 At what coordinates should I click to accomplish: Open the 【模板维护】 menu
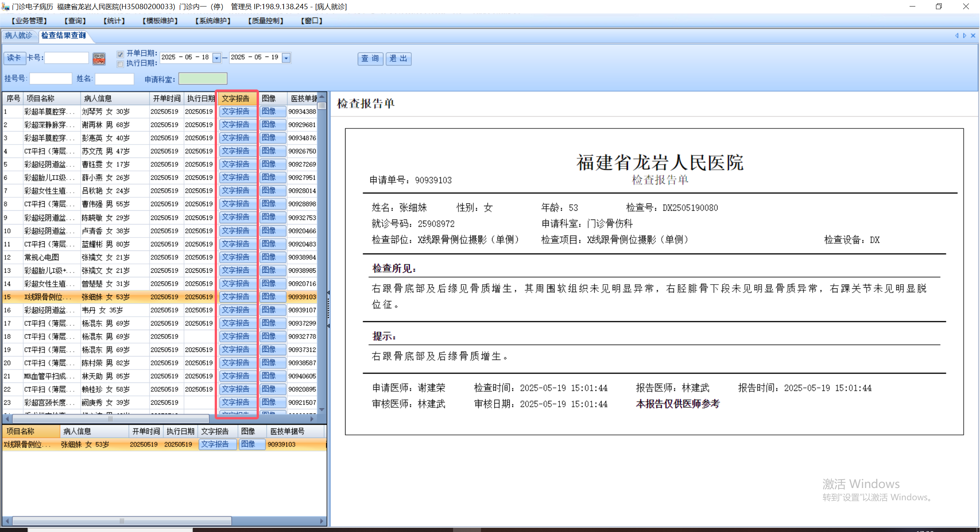coord(160,21)
